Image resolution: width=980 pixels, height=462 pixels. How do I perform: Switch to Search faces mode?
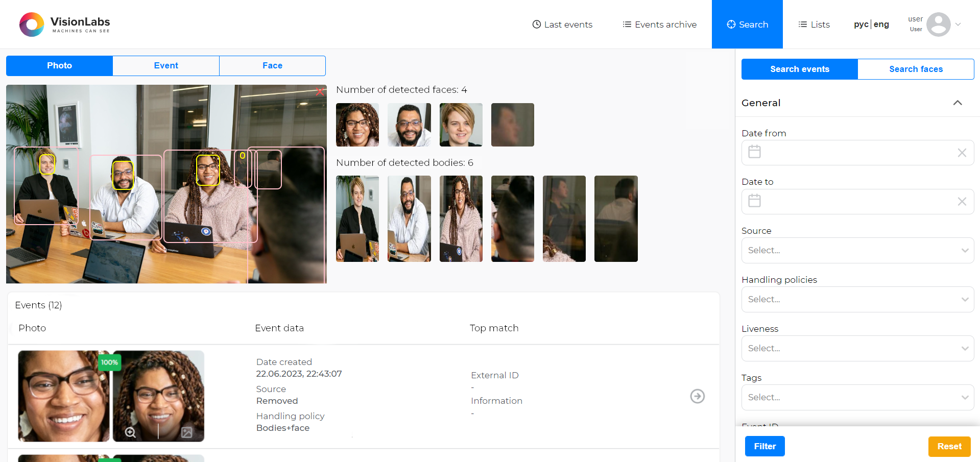(x=916, y=69)
